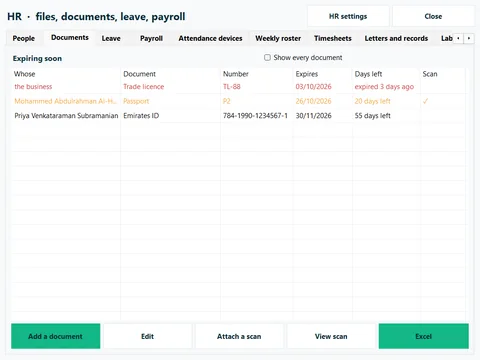Click 'expired 3 days ago' status
The image size is (480, 360).
click(x=384, y=87)
